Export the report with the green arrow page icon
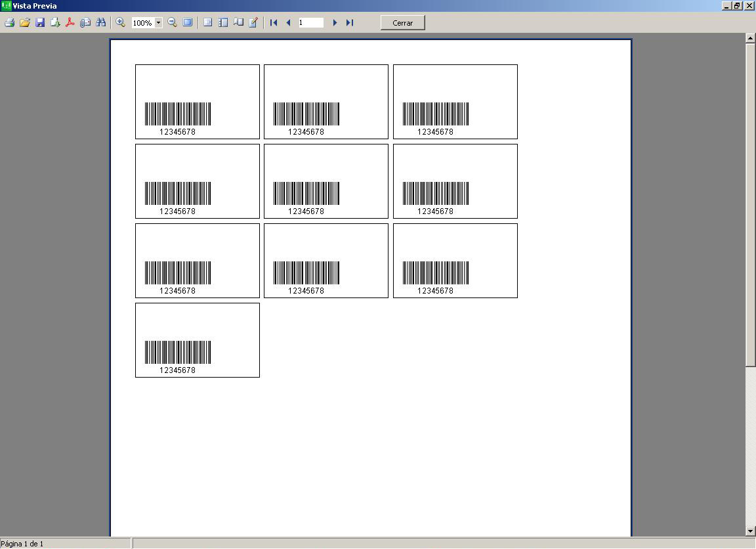 point(55,23)
